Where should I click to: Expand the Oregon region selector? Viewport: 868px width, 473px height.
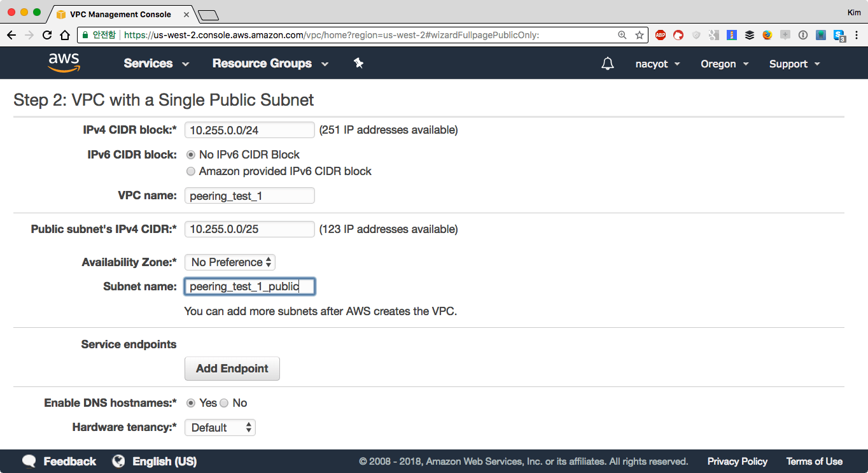coord(724,64)
